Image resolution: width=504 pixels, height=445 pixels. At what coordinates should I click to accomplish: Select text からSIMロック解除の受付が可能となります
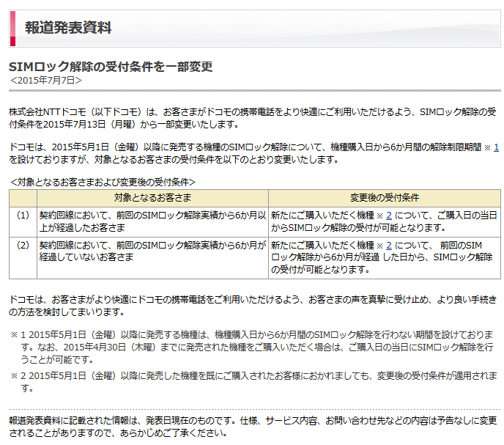(358, 228)
